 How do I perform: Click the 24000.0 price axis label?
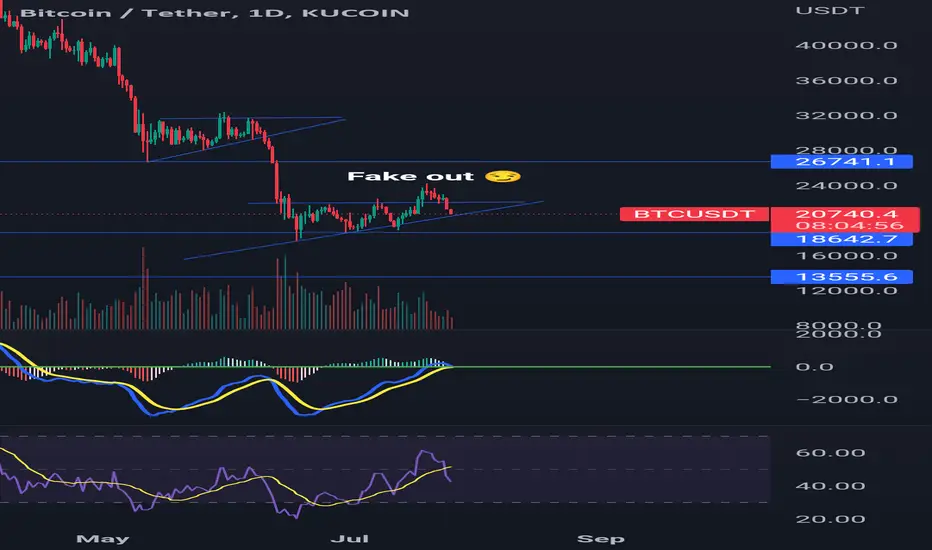click(846, 186)
